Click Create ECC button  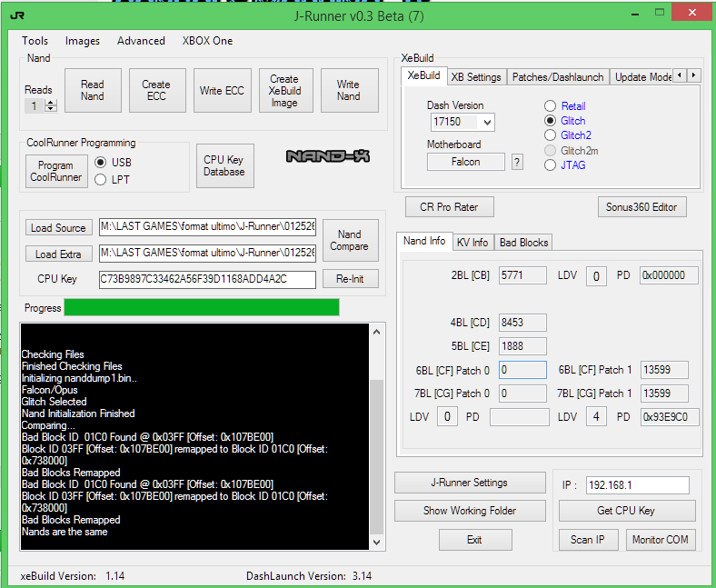click(x=156, y=91)
